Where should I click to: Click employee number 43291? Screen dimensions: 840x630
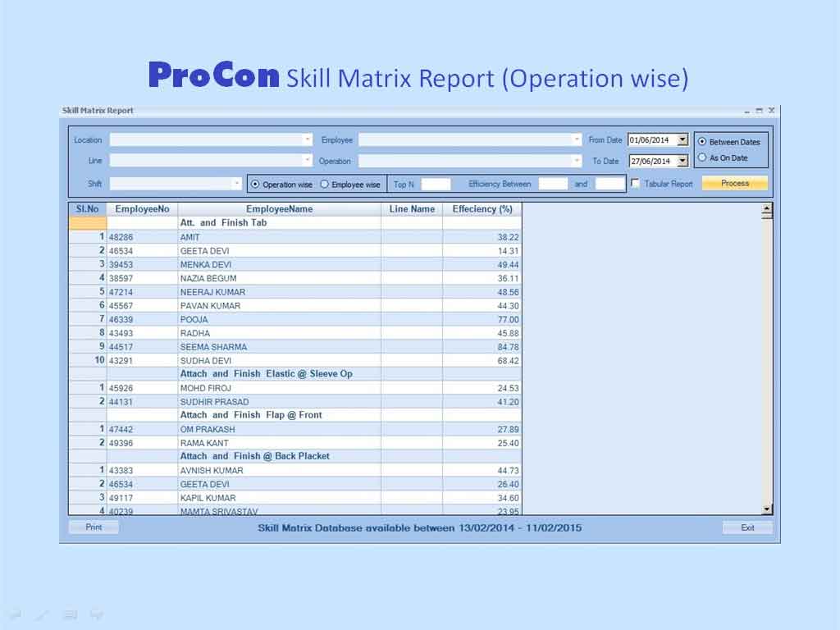pyautogui.click(x=121, y=361)
